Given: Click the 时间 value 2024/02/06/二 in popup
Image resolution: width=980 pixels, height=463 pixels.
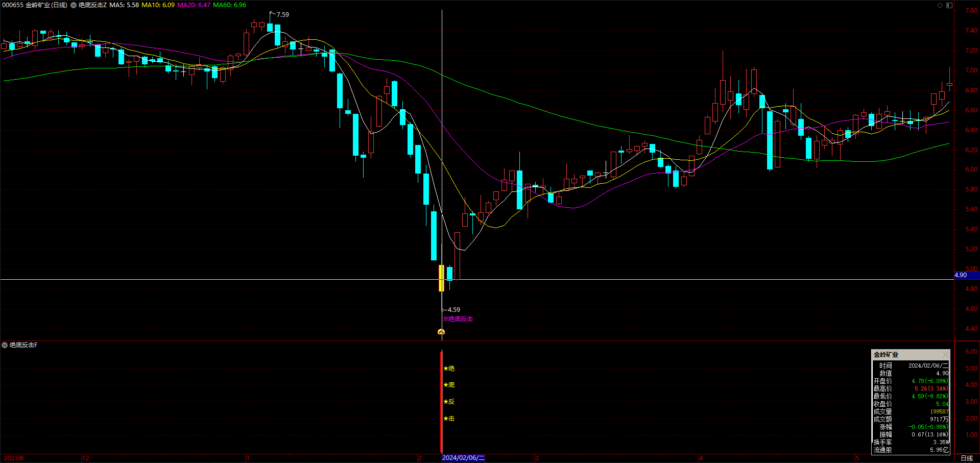Looking at the screenshot, I should pyautogui.click(x=928, y=365).
